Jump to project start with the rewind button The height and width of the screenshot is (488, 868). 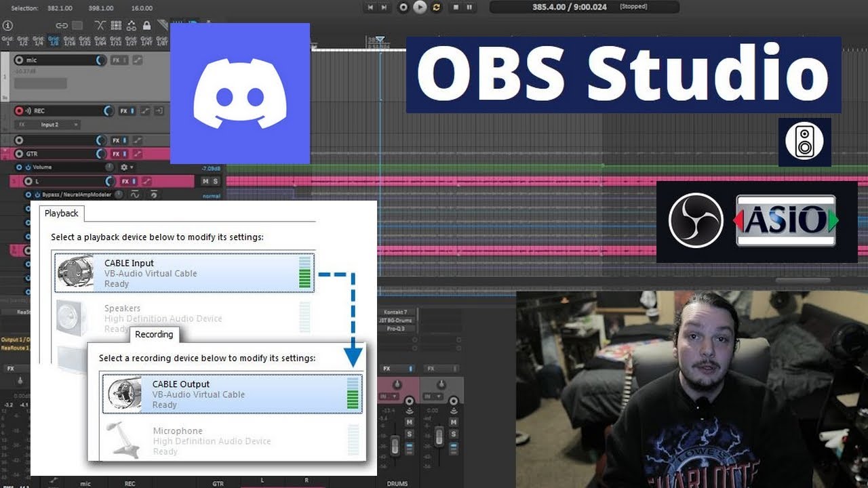tap(370, 7)
